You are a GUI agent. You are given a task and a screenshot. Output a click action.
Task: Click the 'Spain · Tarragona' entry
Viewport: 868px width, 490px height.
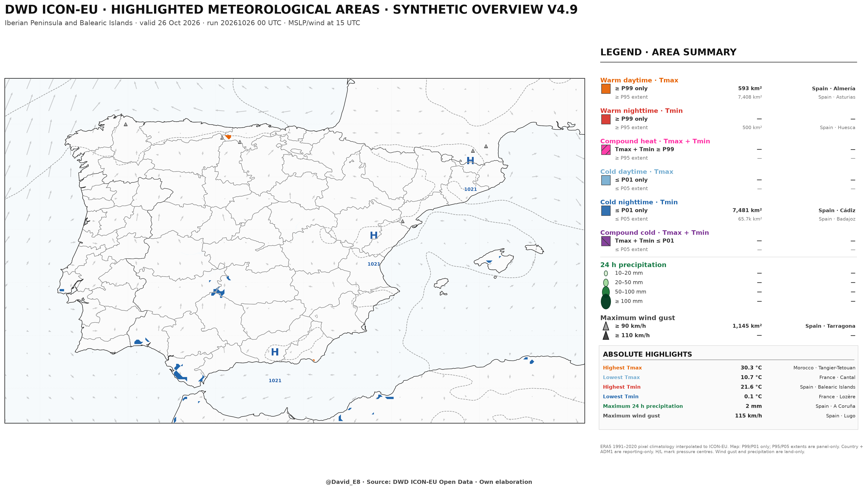tap(830, 326)
